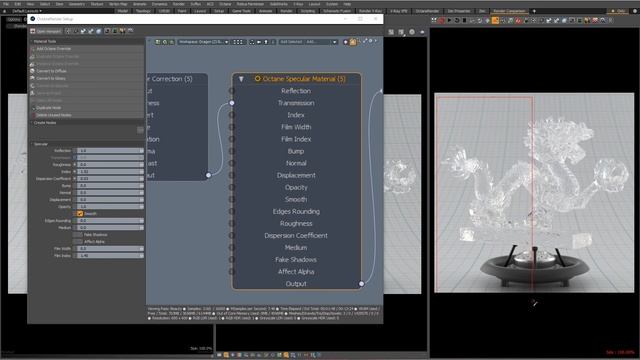This screenshot has width=640, height=360.
Task: Enable the Affect Alpha checkbox
Action: [x=78, y=242]
